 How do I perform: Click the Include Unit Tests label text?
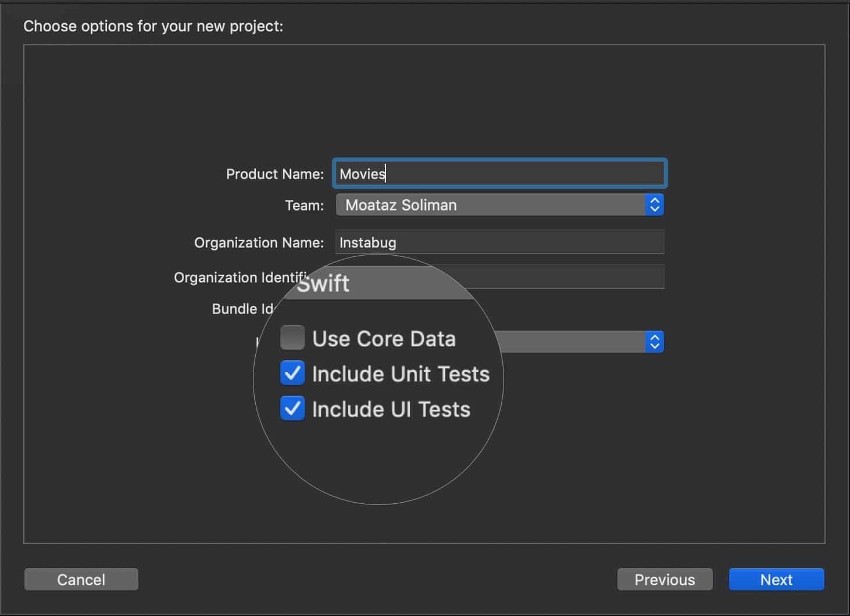click(x=401, y=374)
